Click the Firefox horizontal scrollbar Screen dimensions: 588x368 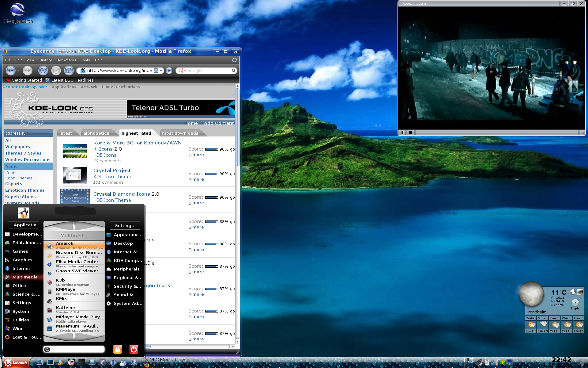190,346
